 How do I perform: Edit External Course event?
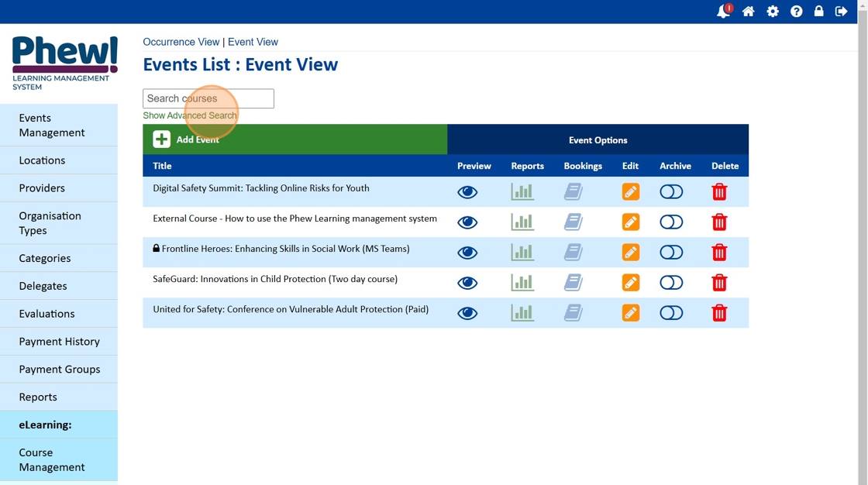pyautogui.click(x=631, y=222)
